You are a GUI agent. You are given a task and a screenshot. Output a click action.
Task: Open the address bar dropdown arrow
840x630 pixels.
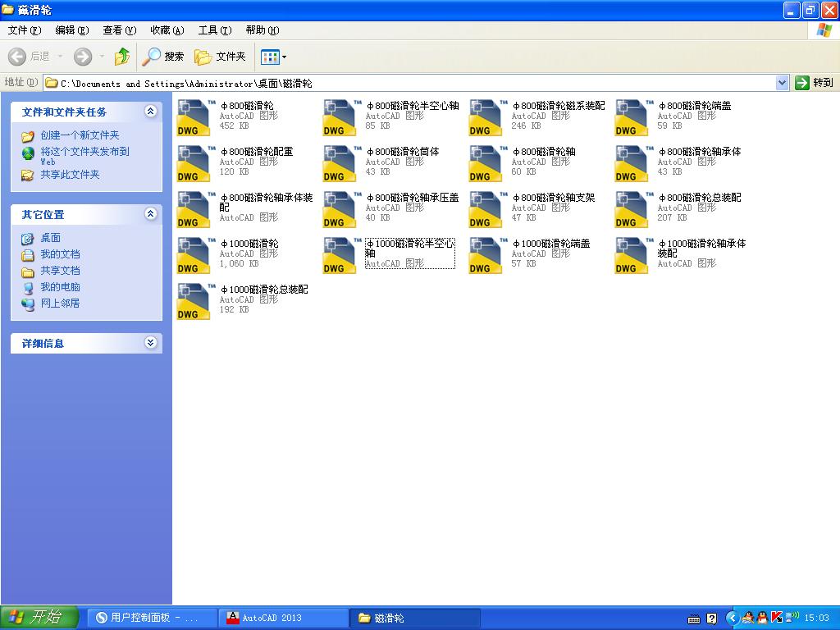click(x=782, y=83)
